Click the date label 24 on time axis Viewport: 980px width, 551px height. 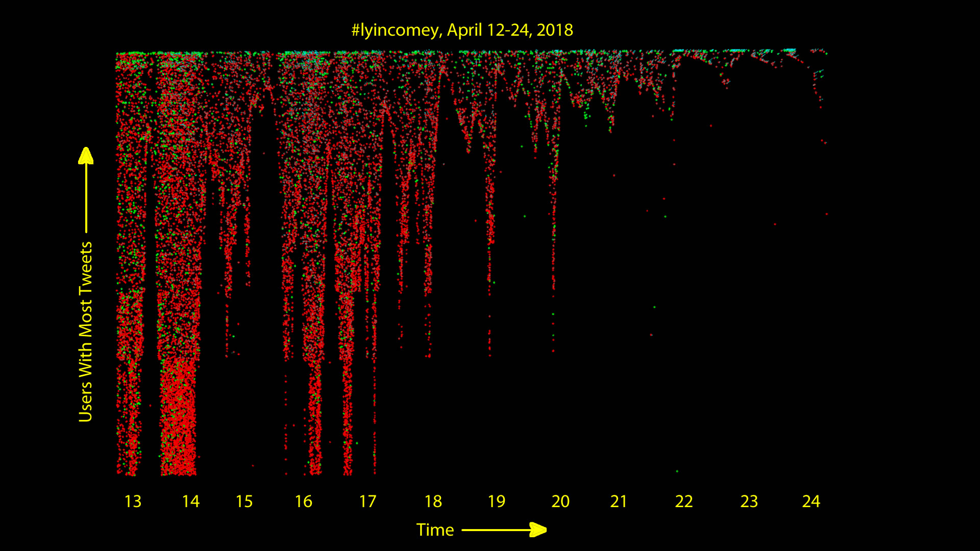[811, 502]
